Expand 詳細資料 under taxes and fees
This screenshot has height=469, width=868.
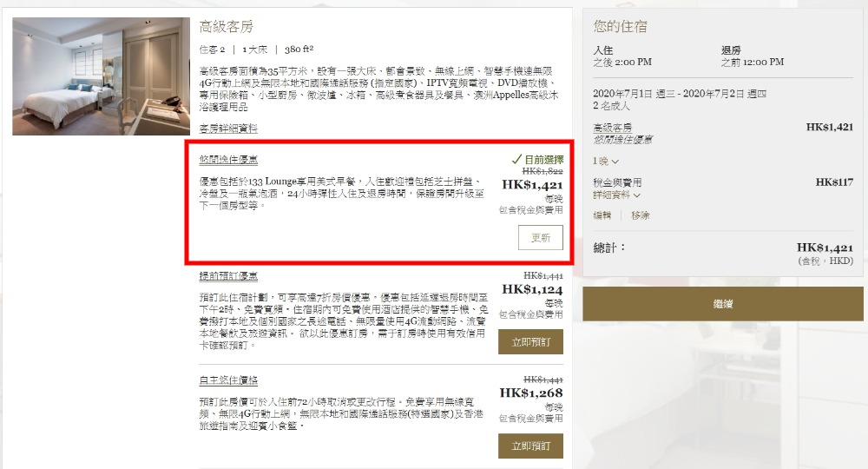coord(616,195)
